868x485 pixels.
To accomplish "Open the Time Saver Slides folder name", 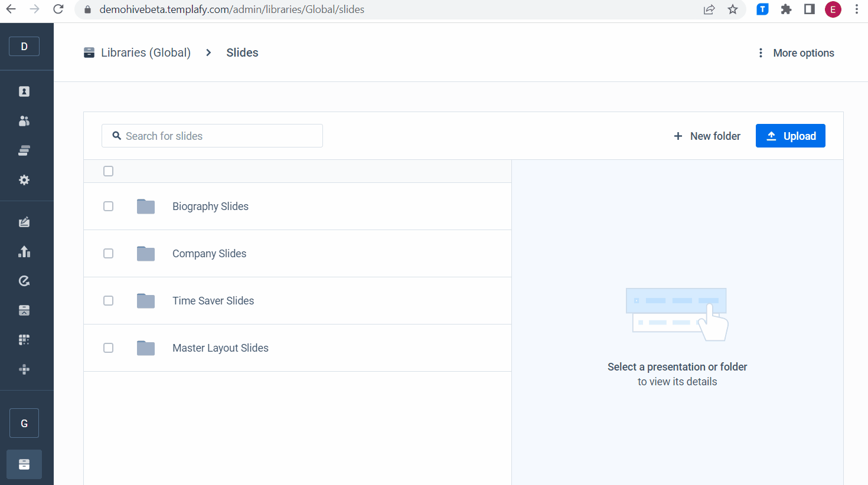I will 213,301.
